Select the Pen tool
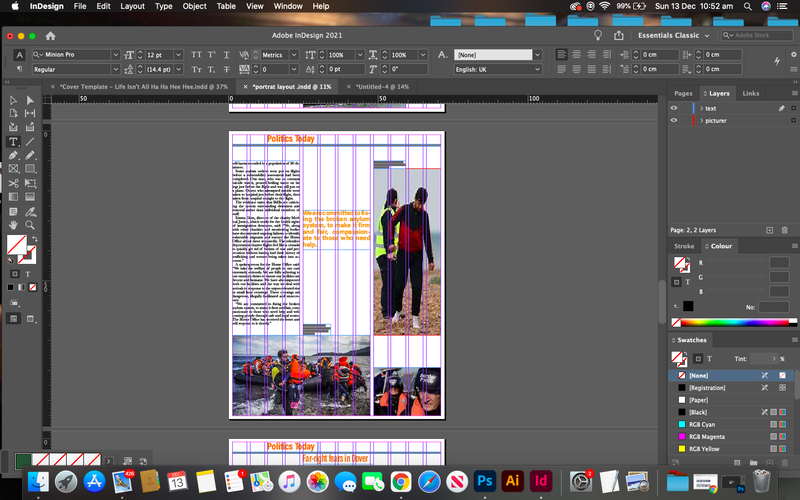Screen dimensions: 800x500 tap(13, 155)
